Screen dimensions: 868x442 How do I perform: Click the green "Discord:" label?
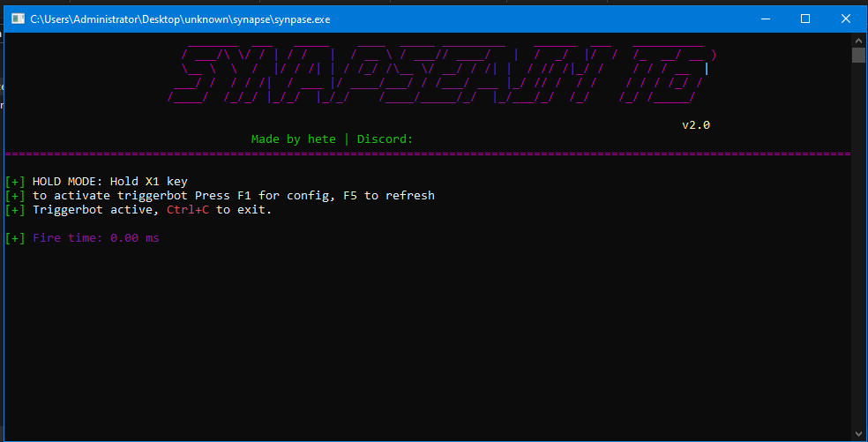click(385, 139)
